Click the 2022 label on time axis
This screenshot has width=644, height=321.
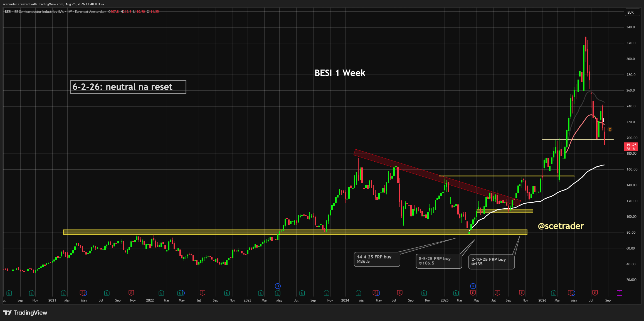pyautogui.click(x=150, y=300)
